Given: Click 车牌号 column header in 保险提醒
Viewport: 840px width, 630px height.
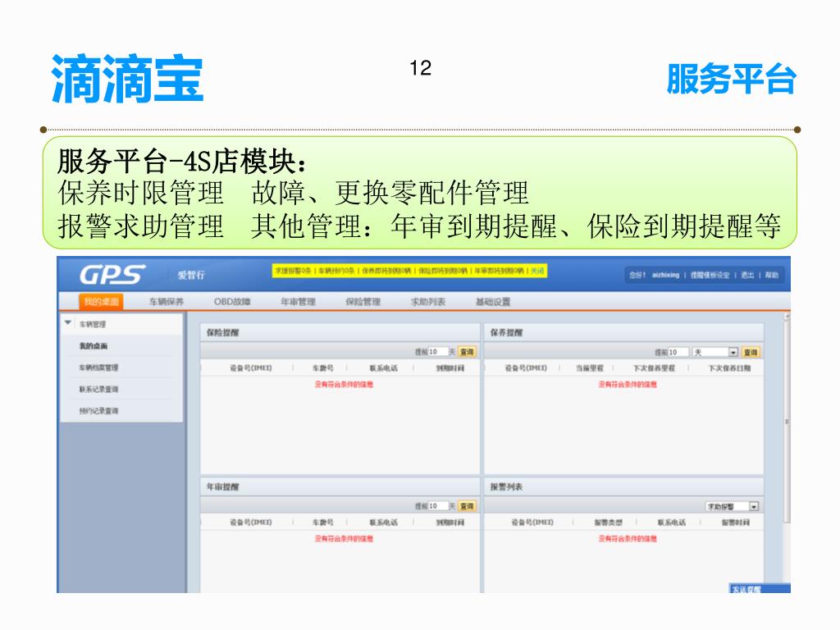Looking at the screenshot, I should [322, 368].
